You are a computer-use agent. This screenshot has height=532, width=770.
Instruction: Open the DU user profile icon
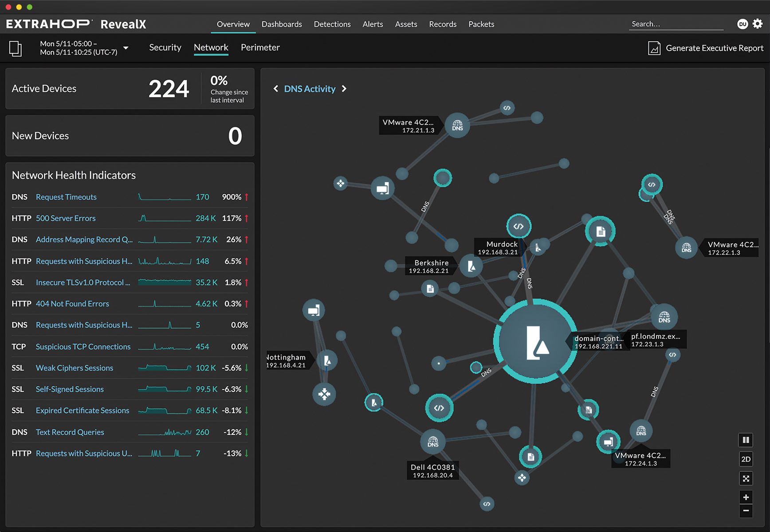(742, 24)
